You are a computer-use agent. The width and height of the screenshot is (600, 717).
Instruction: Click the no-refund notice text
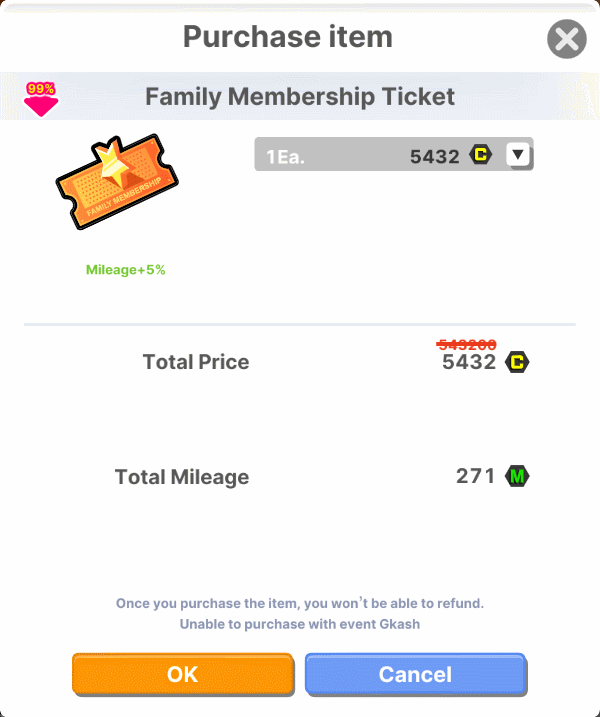tap(300, 603)
